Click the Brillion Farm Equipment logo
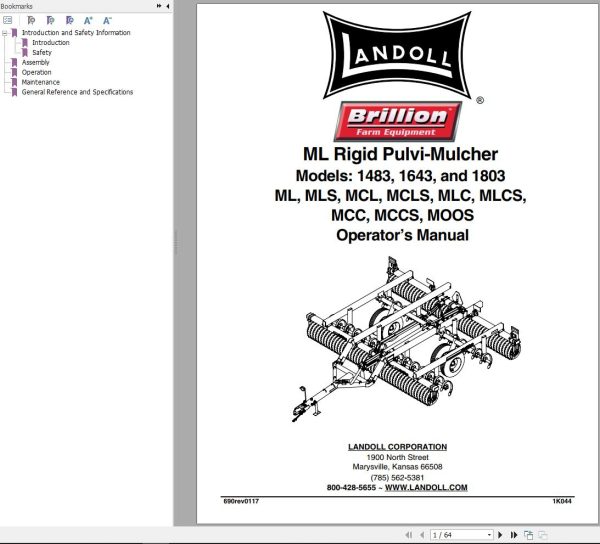600x544 pixels. [x=398, y=121]
